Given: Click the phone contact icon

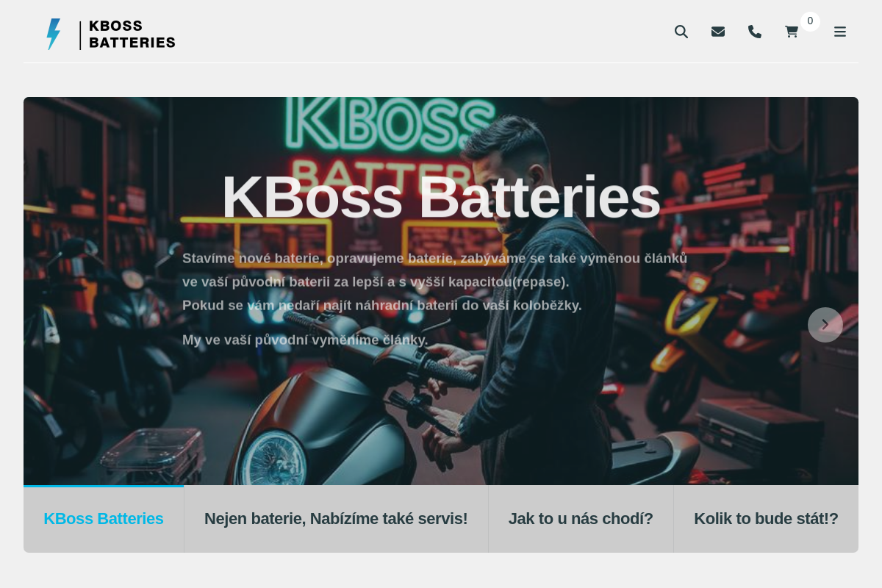Looking at the screenshot, I should [x=755, y=32].
